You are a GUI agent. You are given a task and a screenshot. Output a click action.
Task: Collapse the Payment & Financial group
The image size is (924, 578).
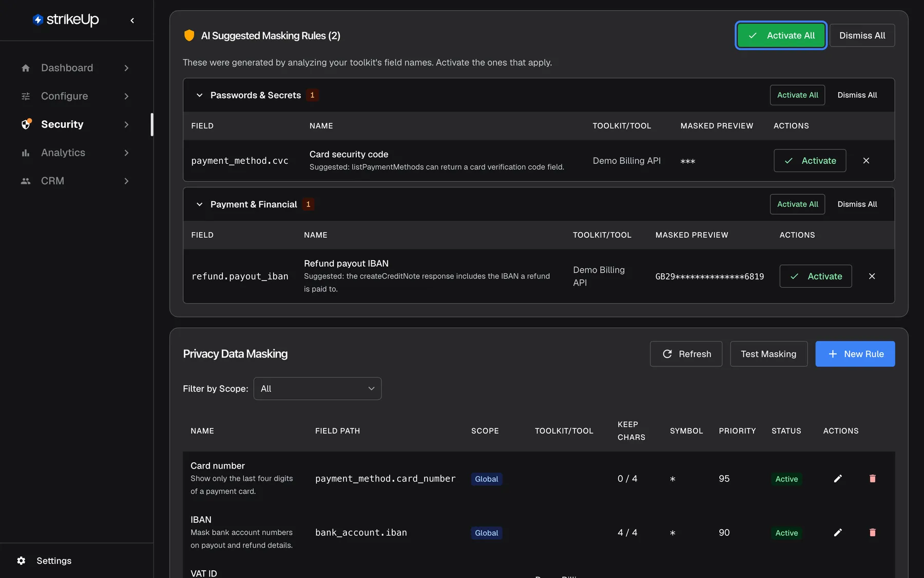[x=200, y=204]
